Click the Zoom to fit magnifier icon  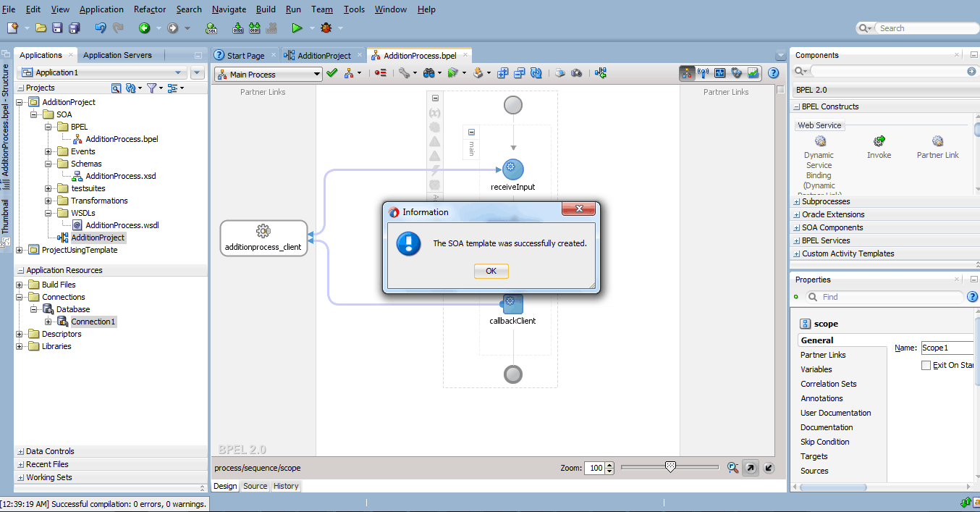click(733, 468)
